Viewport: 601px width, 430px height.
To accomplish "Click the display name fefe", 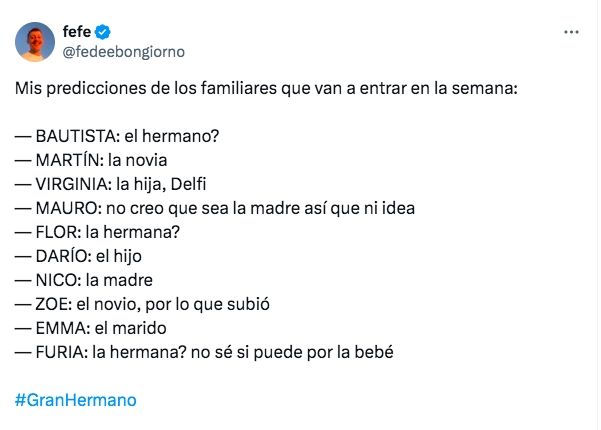I will [x=79, y=32].
